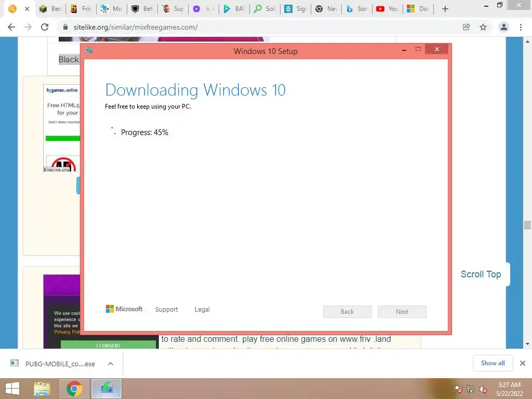Click Windows Setup taskbar icon

click(x=107, y=389)
